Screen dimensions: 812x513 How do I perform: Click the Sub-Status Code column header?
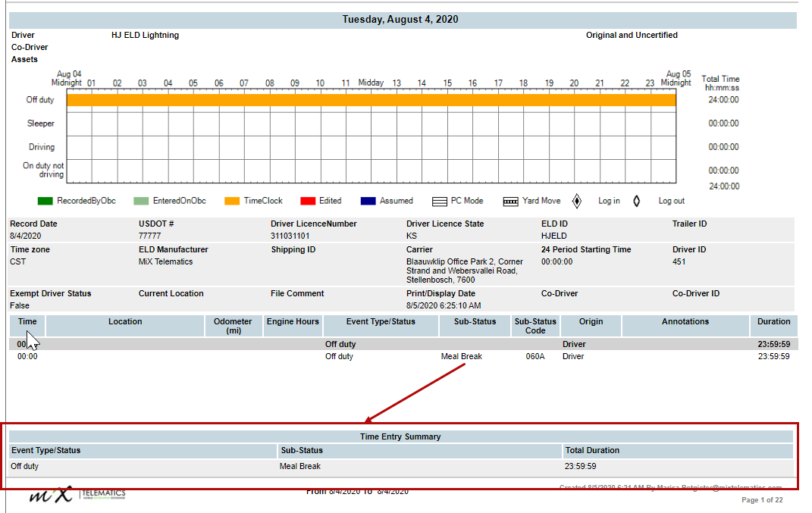pyautogui.click(x=535, y=326)
